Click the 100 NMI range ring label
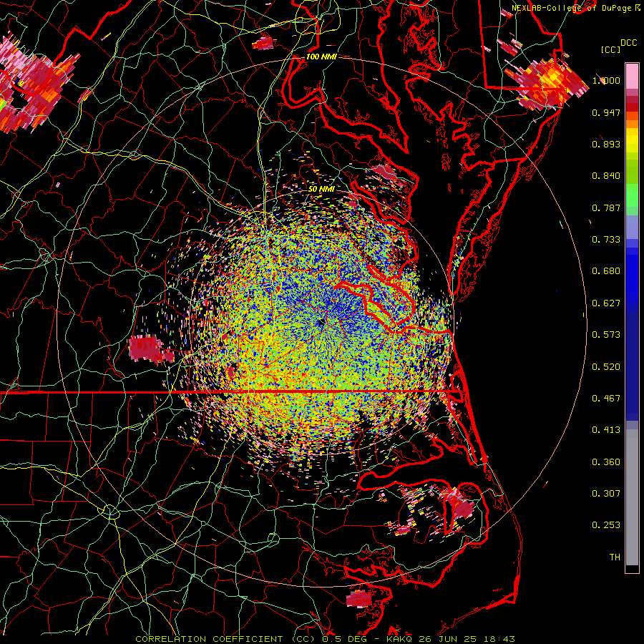The image size is (644, 644). click(x=321, y=57)
